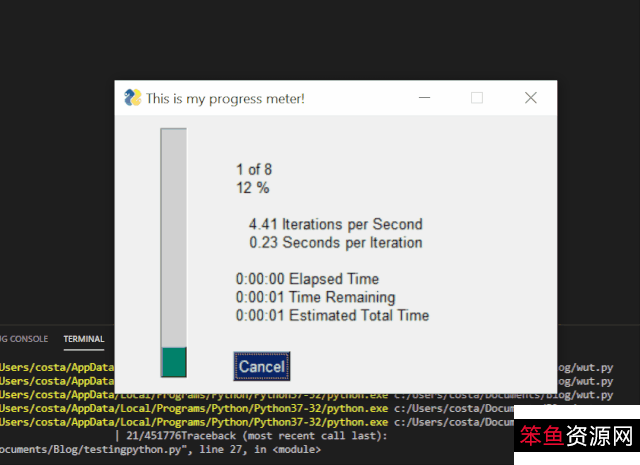
Task: Click the "0:00:01 Time Remaining" label
Action: [x=315, y=297]
